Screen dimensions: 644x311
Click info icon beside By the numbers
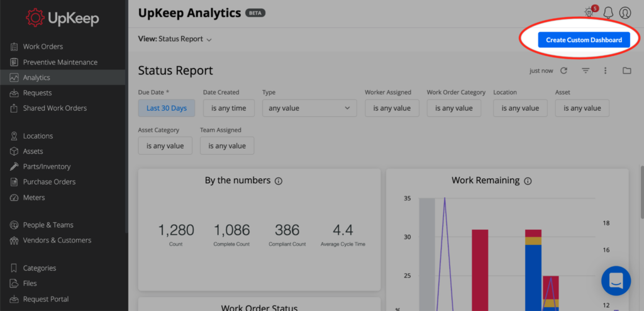[x=279, y=181]
